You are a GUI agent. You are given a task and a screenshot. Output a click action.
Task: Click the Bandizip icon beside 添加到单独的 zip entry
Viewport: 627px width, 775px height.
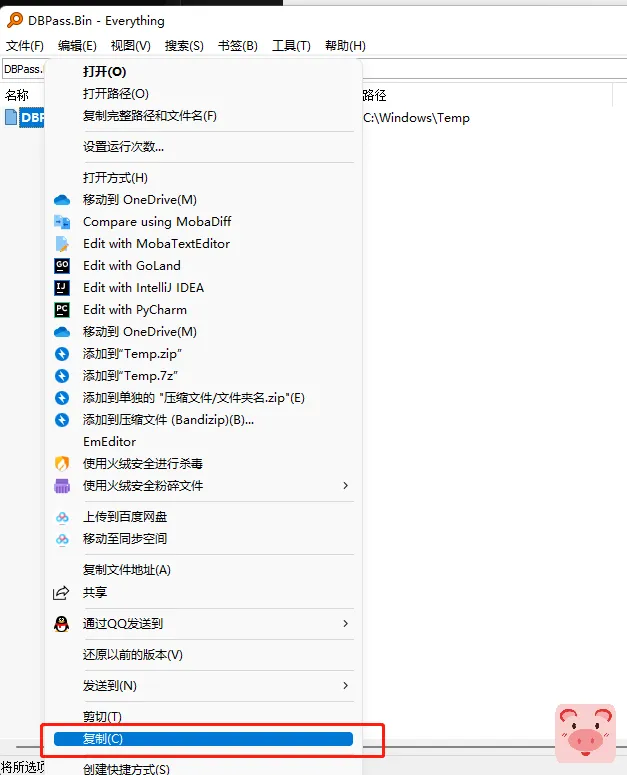62,398
